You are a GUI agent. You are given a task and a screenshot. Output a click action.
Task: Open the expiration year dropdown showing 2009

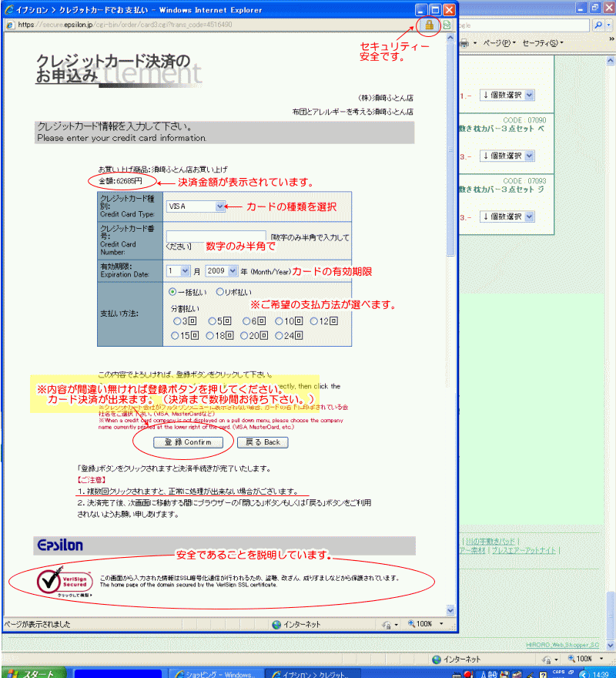(x=233, y=271)
